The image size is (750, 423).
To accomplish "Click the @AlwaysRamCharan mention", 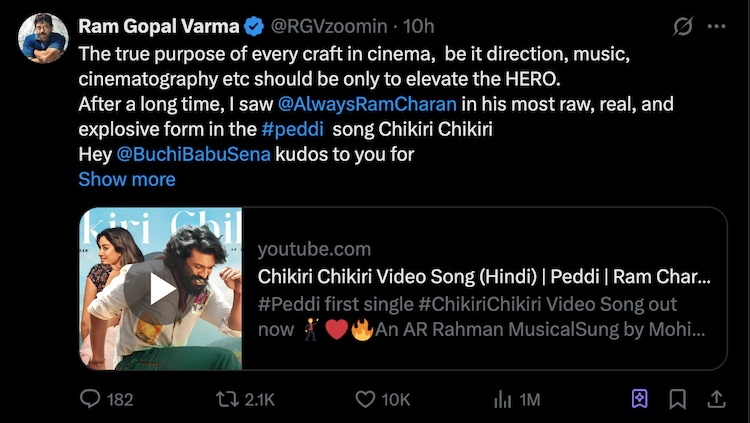I will 367,103.
